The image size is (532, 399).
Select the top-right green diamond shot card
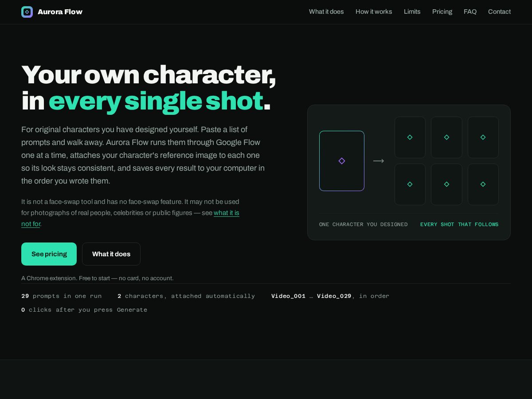tap(483, 137)
